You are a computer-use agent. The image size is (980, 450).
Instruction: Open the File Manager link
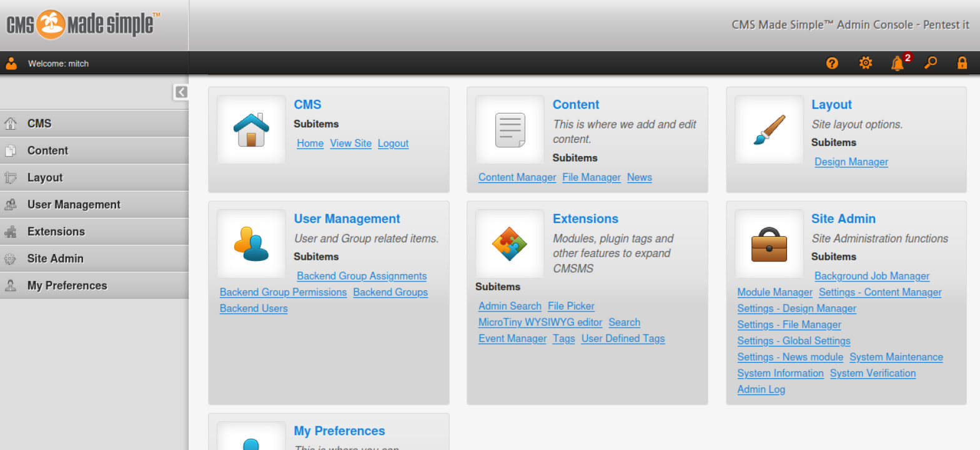coord(591,177)
